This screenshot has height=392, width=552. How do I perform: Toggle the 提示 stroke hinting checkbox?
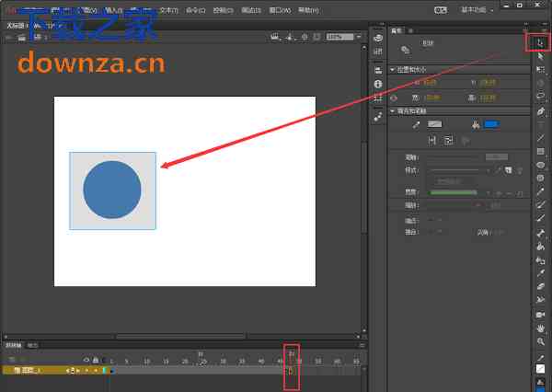coord(489,205)
